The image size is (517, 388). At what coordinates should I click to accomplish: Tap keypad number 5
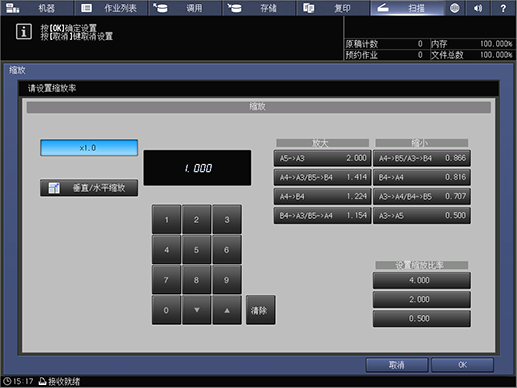click(x=196, y=250)
